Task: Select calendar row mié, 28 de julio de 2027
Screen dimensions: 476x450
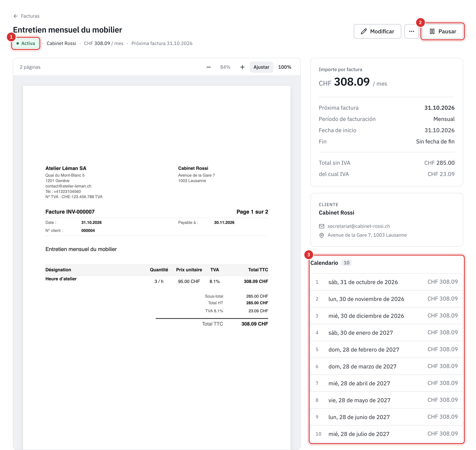Action: [x=387, y=434]
